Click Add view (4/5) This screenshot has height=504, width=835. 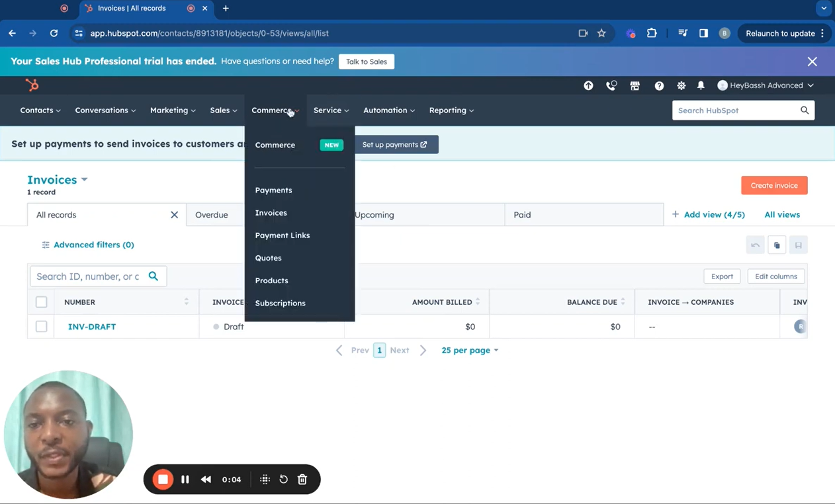pyautogui.click(x=708, y=215)
